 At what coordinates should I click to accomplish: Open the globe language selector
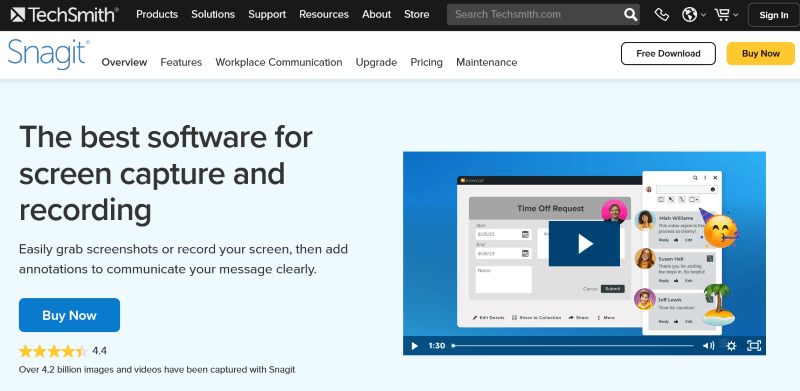(x=689, y=15)
